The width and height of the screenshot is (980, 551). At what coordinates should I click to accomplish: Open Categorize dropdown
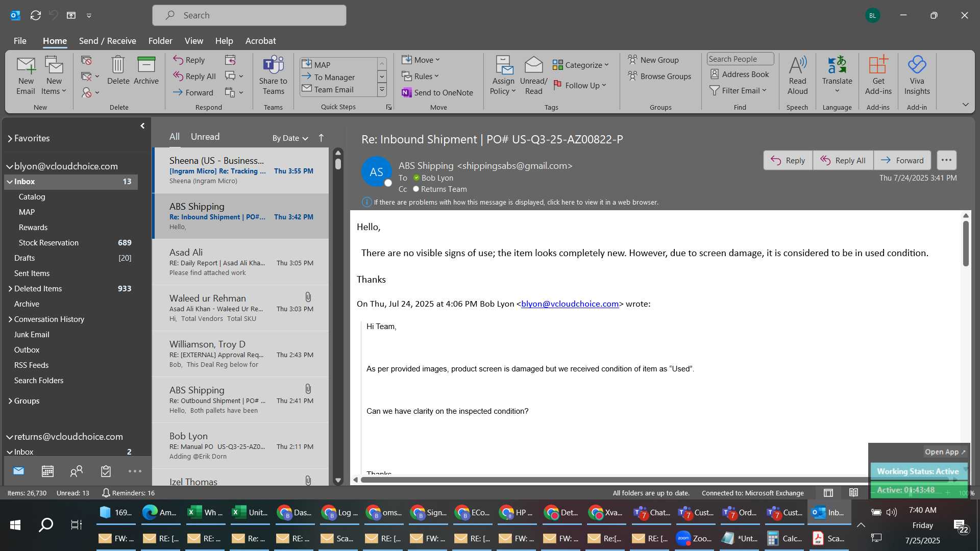[x=581, y=65]
